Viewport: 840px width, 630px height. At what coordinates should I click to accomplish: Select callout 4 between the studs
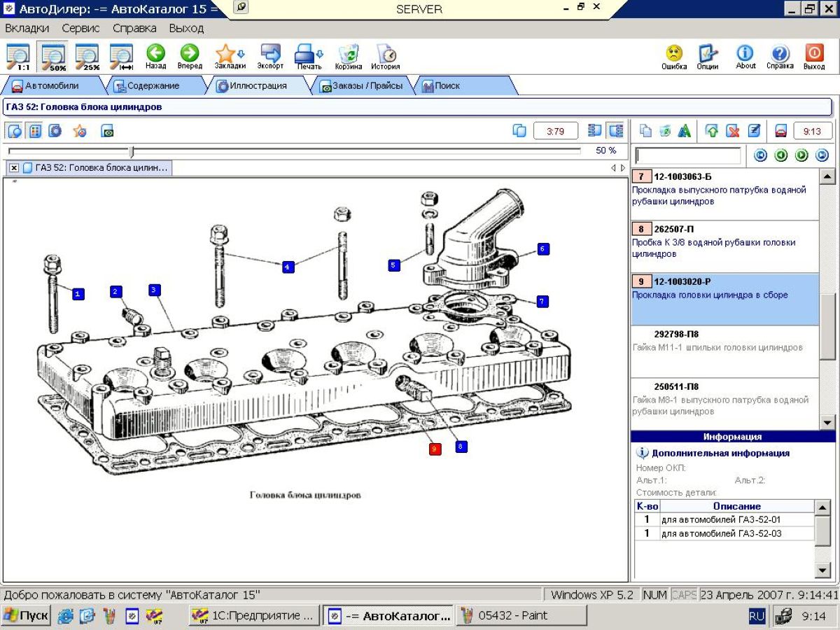pyautogui.click(x=288, y=267)
